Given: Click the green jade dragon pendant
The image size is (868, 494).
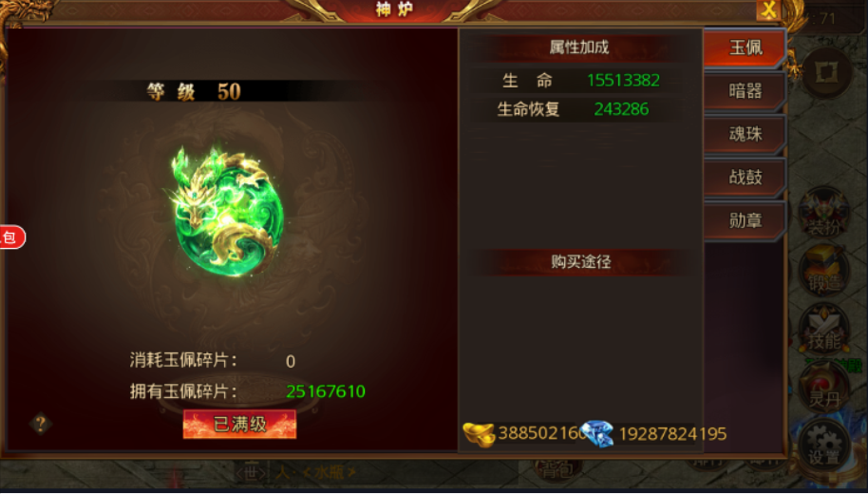Looking at the screenshot, I should (226, 211).
